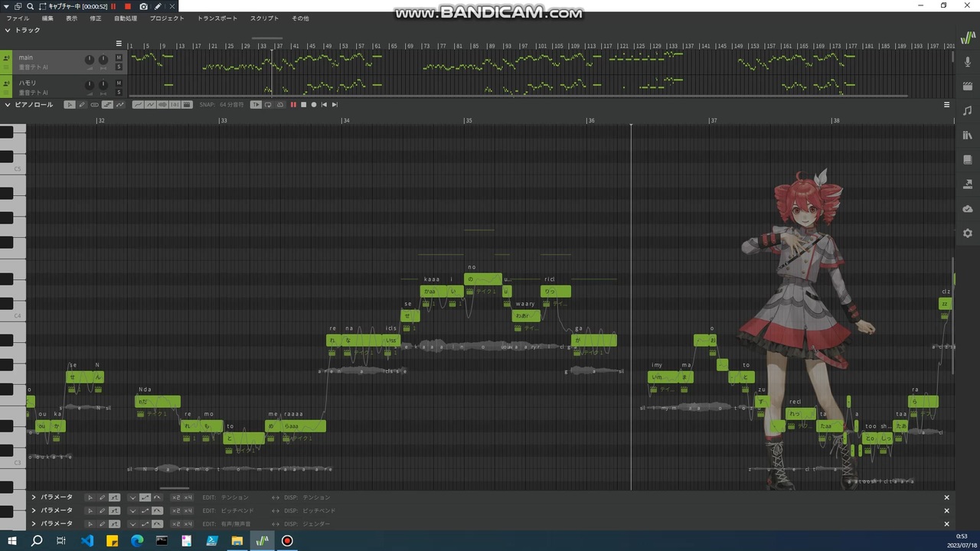Pause playback in piano roll toolbar
980x551 pixels.
[293, 105]
